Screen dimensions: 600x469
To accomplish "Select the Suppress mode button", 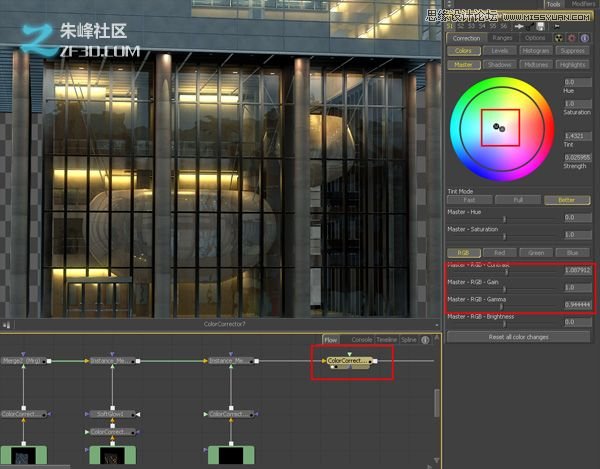I will pos(572,51).
